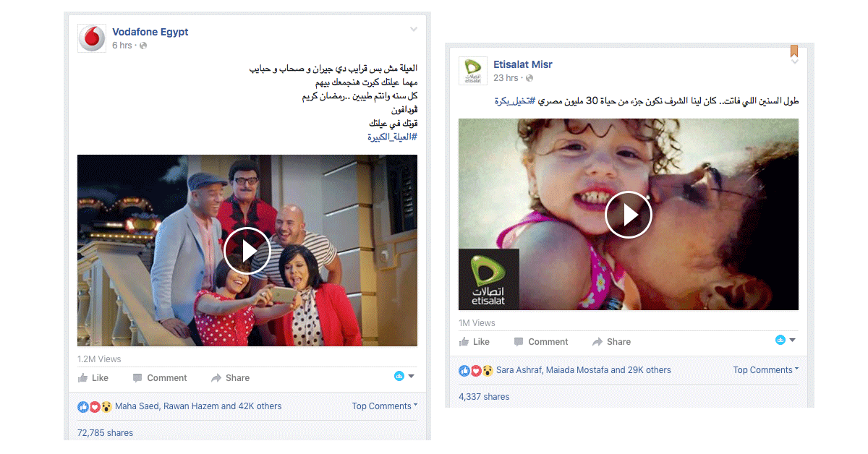Expand Top Comments on Etisalat post

pos(766,370)
